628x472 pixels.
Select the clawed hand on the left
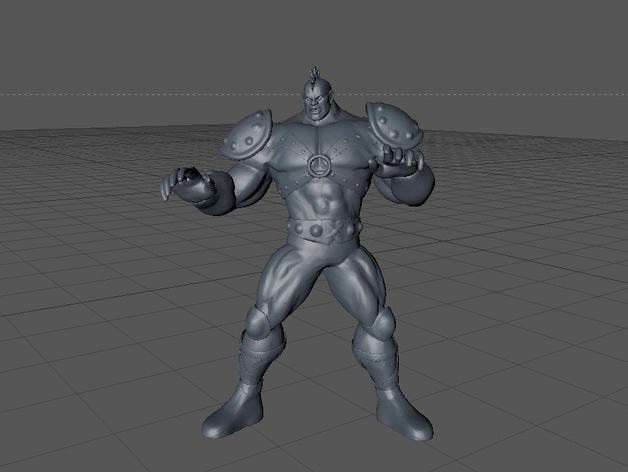[183, 185]
